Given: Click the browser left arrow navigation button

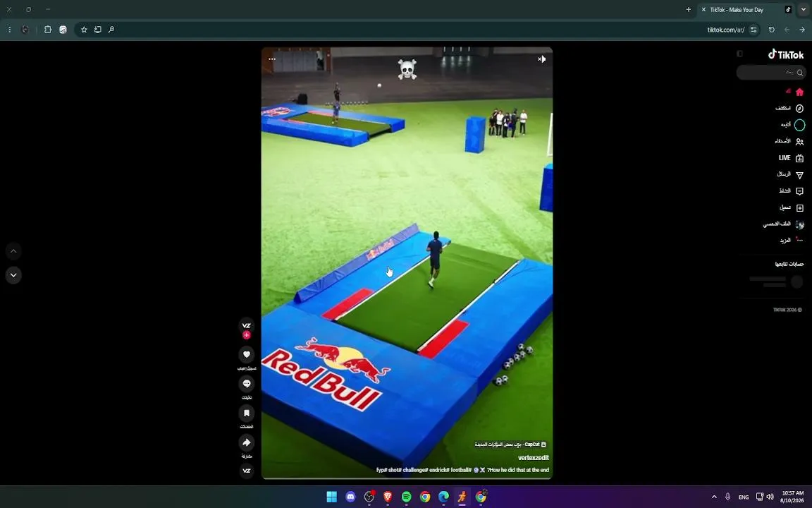Looking at the screenshot, I should tap(787, 30).
